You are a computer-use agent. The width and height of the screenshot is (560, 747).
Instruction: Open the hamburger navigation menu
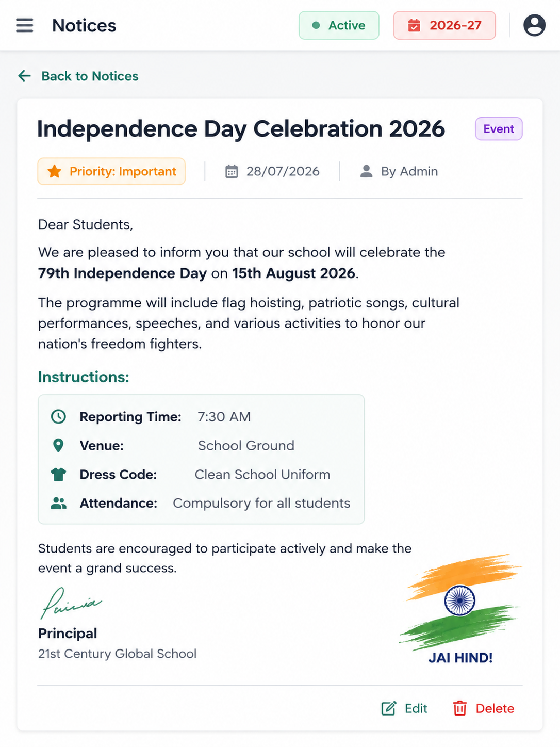[24, 25]
